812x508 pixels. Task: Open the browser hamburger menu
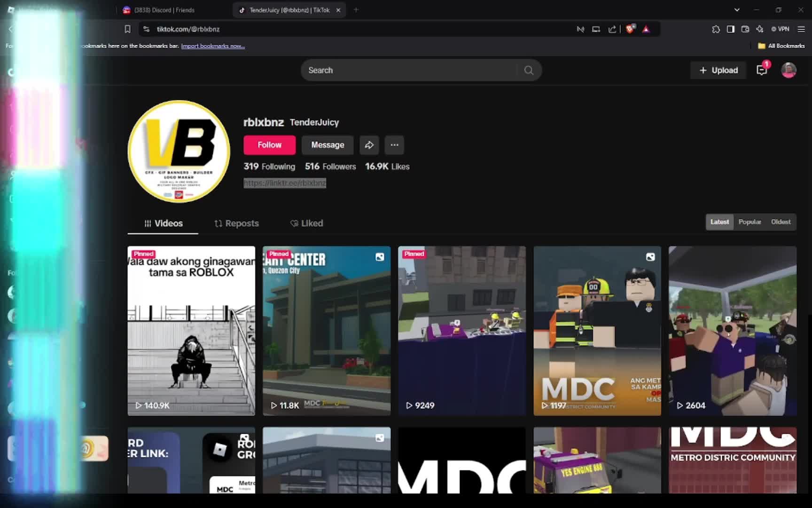point(801,29)
